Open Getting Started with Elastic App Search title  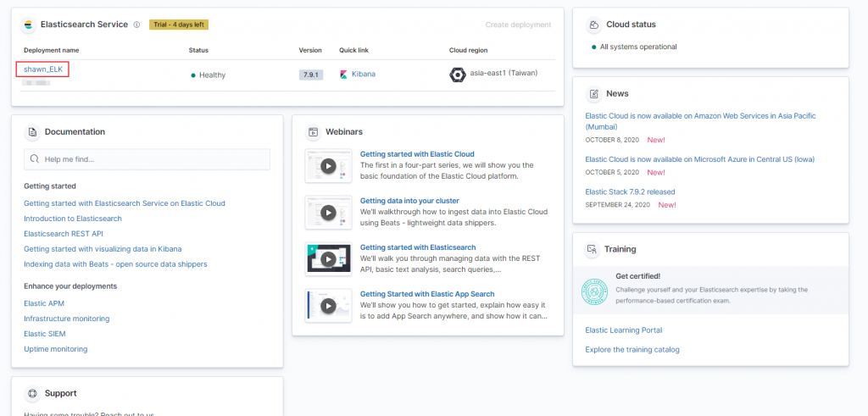tap(427, 294)
